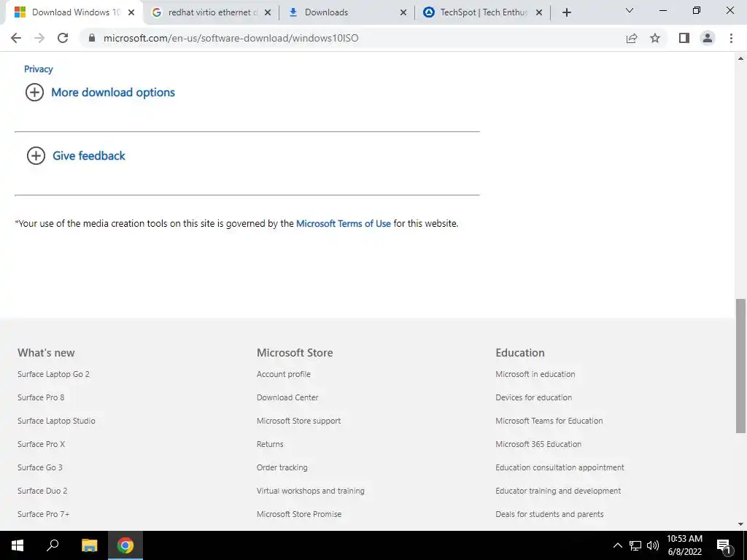Share this page using the share icon
Viewport: 747px width, 560px height.
(x=632, y=38)
